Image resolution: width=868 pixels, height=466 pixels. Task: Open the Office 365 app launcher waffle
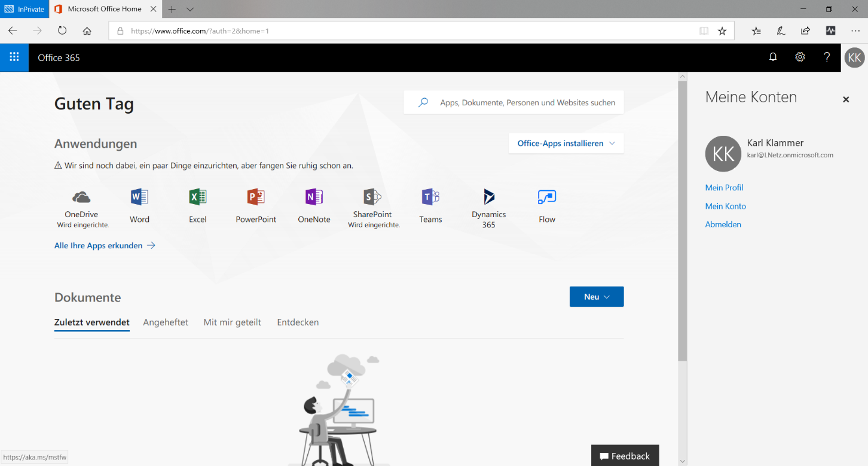14,57
